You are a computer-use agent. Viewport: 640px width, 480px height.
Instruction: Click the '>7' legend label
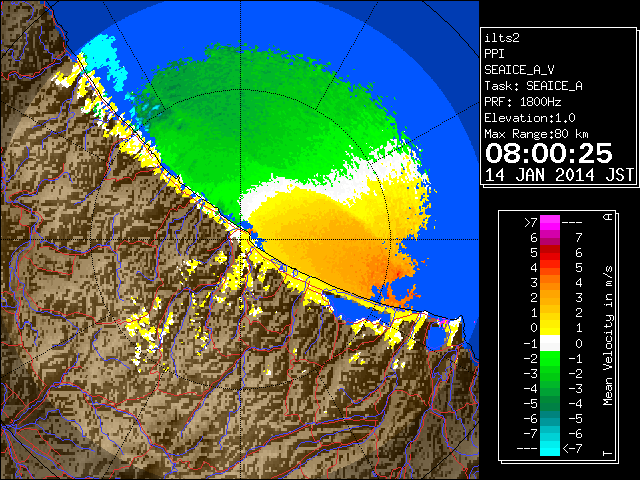click(x=531, y=222)
